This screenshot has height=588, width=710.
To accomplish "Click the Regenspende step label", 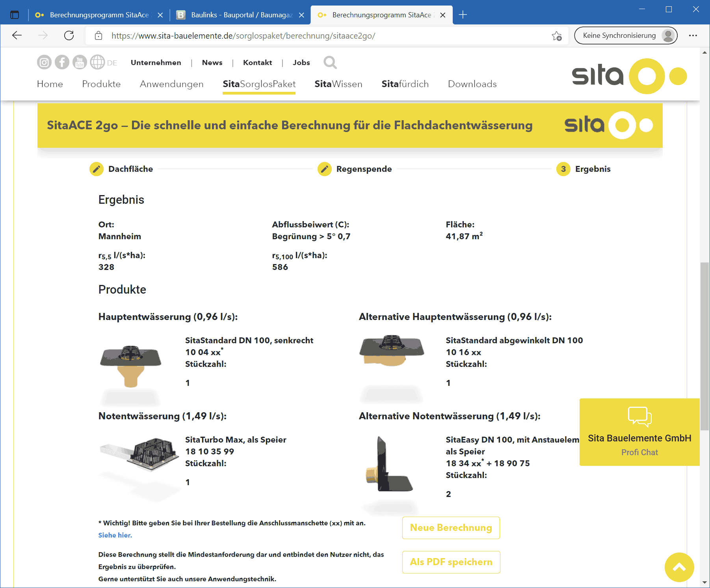I will point(364,169).
